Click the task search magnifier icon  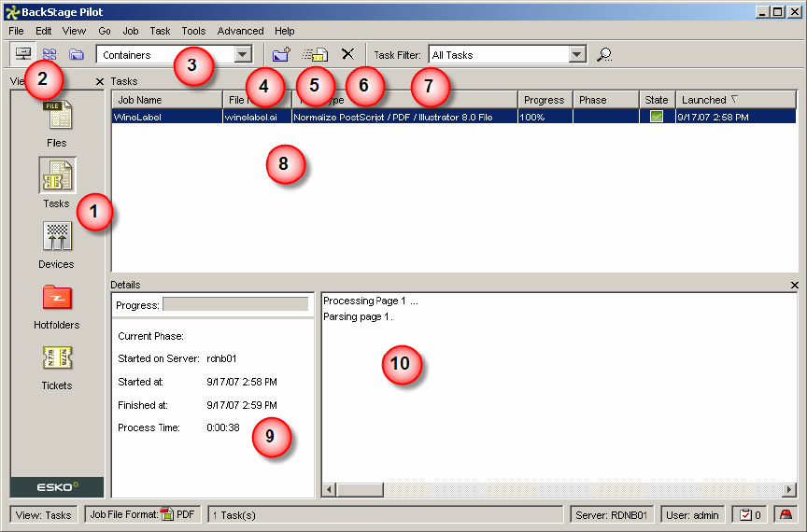604,54
